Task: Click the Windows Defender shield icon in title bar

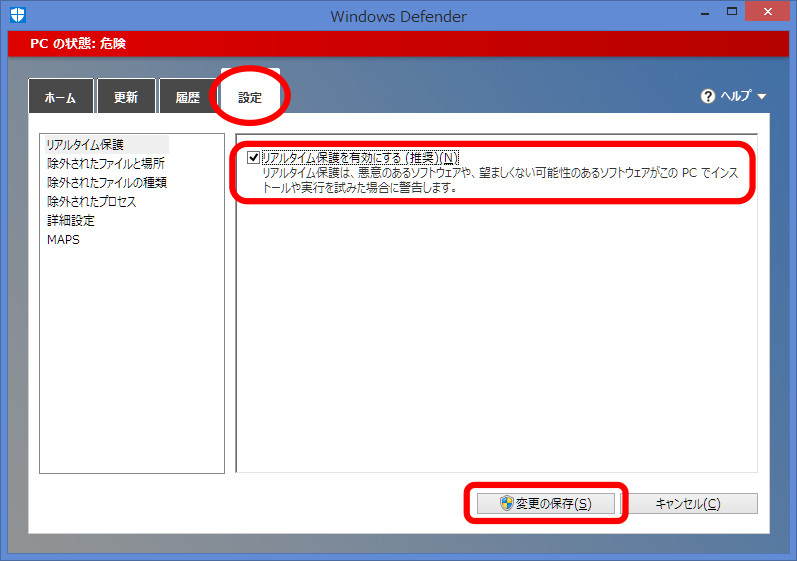Action: pos(18,15)
